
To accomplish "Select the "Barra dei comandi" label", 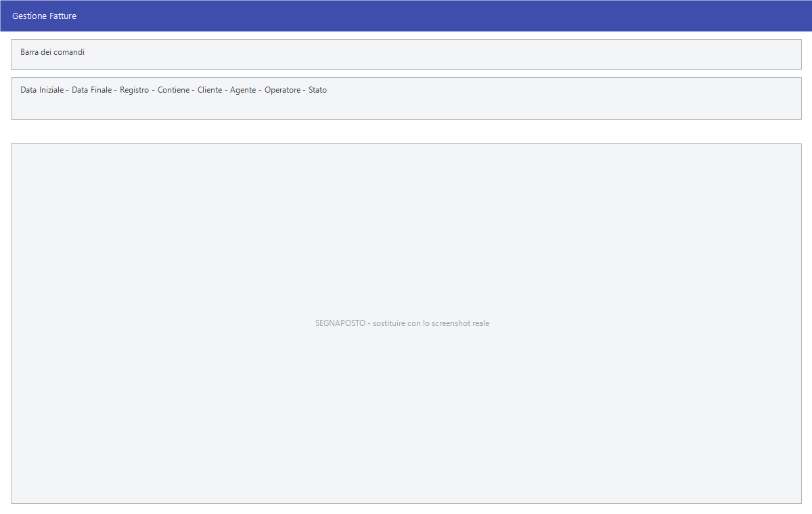I will coord(52,52).
